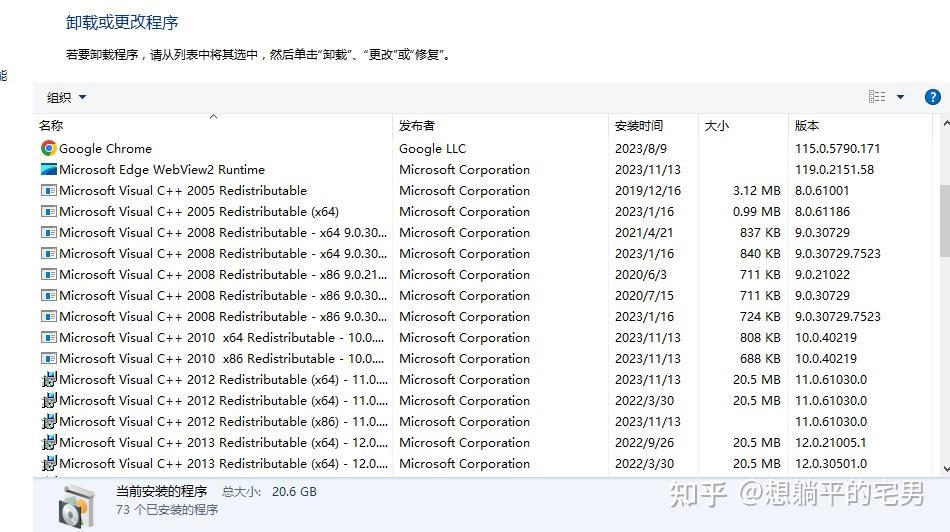Click the help question mark icon
Screen dimensions: 950x532
(932, 97)
